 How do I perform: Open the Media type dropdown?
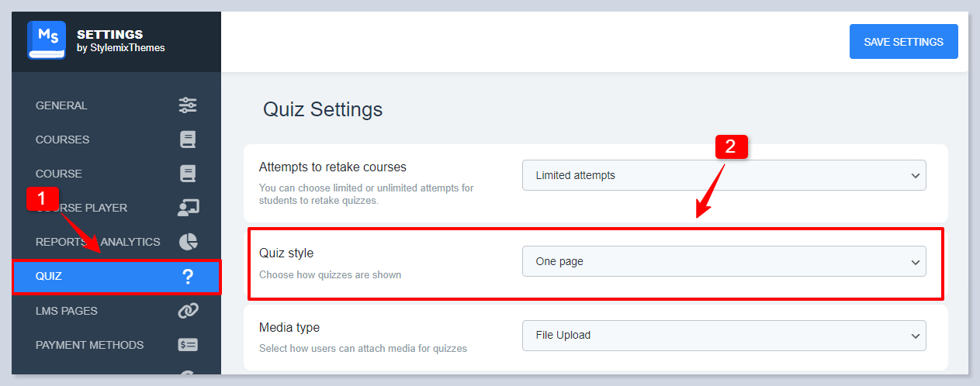point(723,336)
